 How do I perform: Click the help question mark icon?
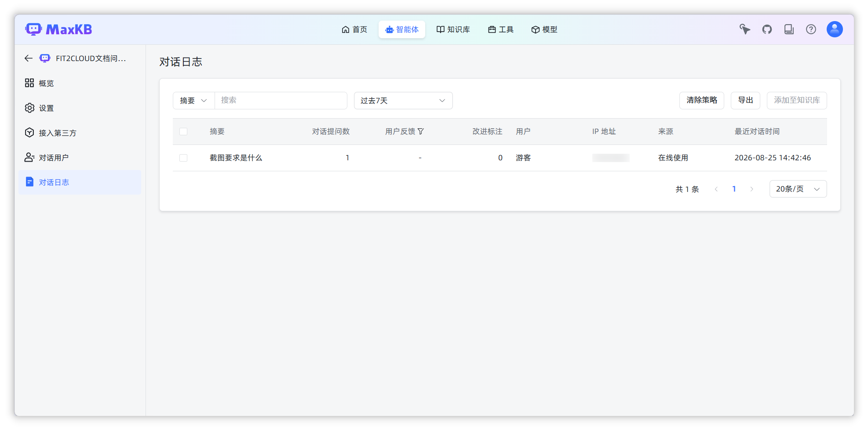pyautogui.click(x=811, y=29)
